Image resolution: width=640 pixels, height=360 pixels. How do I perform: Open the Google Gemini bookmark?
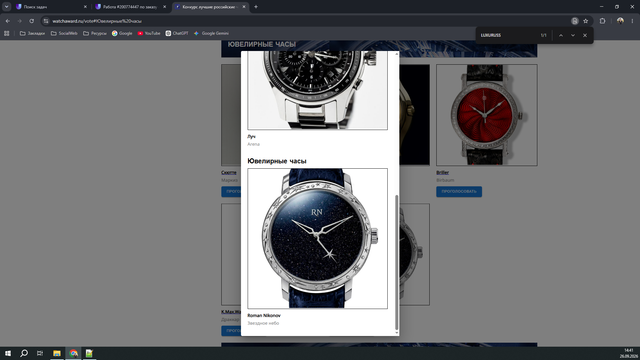pyautogui.click(x=211, y=33)
